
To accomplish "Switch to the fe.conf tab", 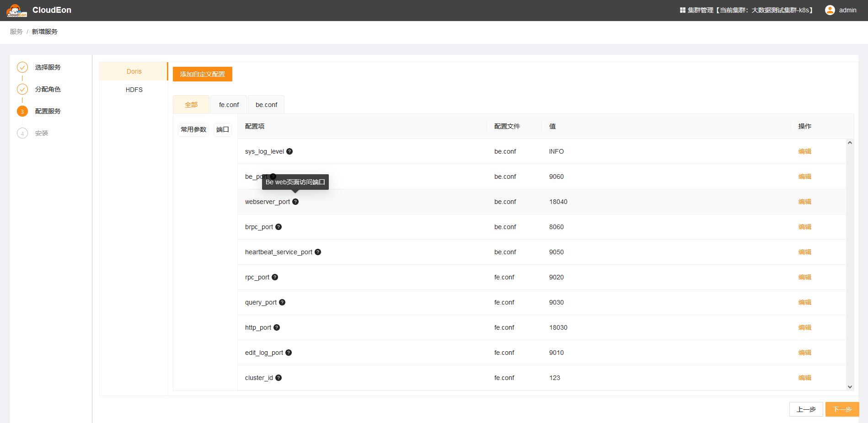I will [x=229, y=105].
